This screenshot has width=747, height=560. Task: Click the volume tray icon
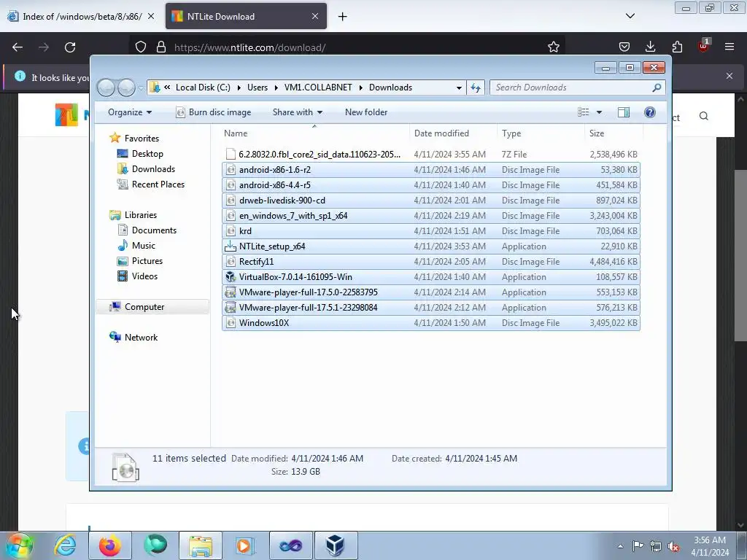(673, 547)
